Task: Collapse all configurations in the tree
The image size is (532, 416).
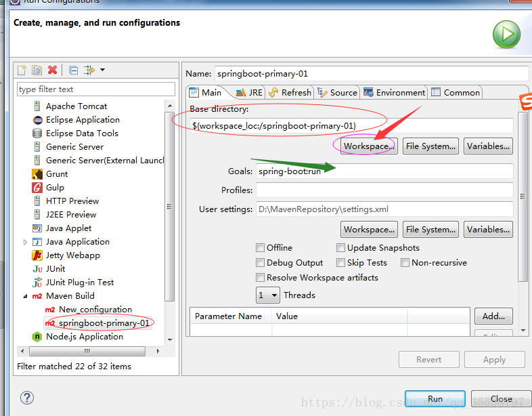Action: pos(73,70)
